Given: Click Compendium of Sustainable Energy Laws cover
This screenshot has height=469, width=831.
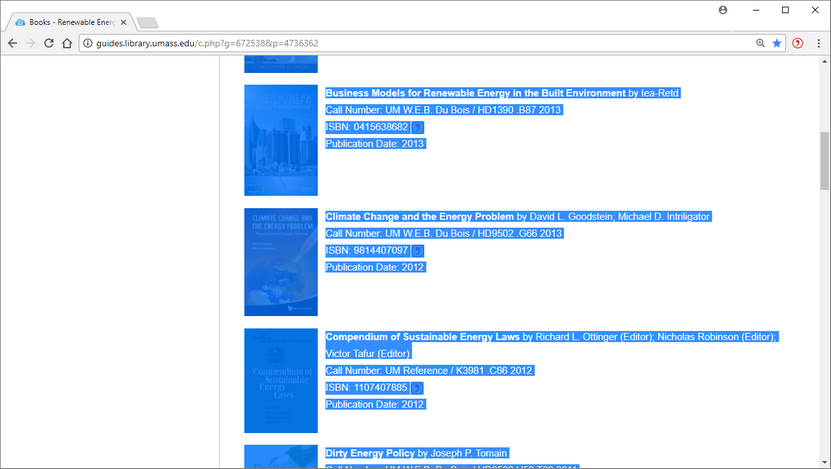Looking at the screenshot, I should [x=281, y=381].
